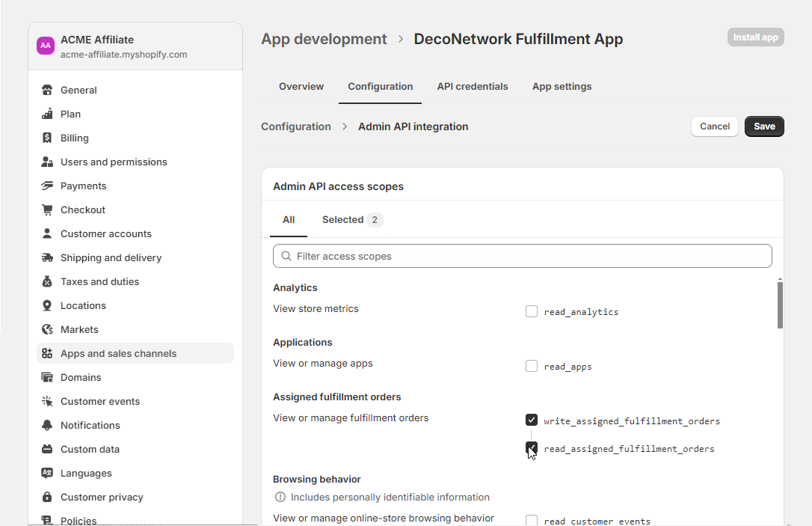Click the Checkout cart icon
This screenshot has height=526, width=812.
(x=47, y=210)
